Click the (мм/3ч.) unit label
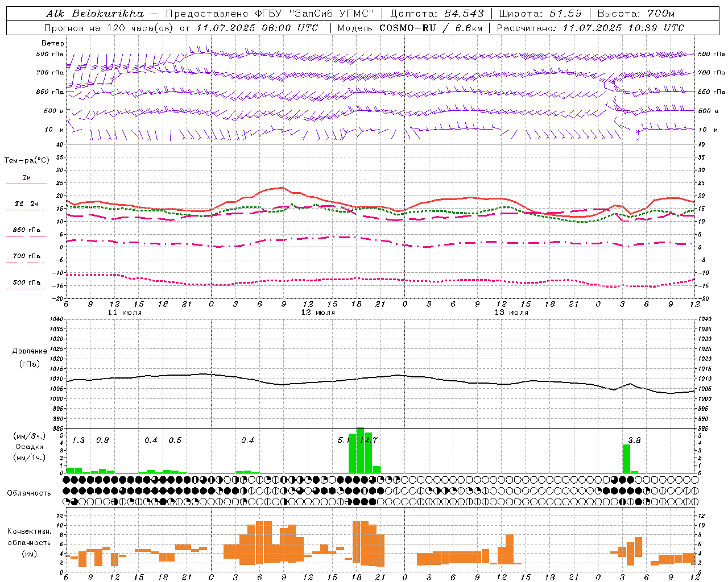 pos(29,436)
